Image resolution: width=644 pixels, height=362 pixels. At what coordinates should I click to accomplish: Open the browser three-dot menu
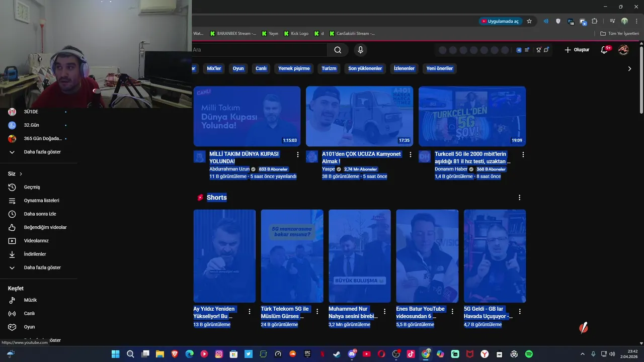(636, 21)
